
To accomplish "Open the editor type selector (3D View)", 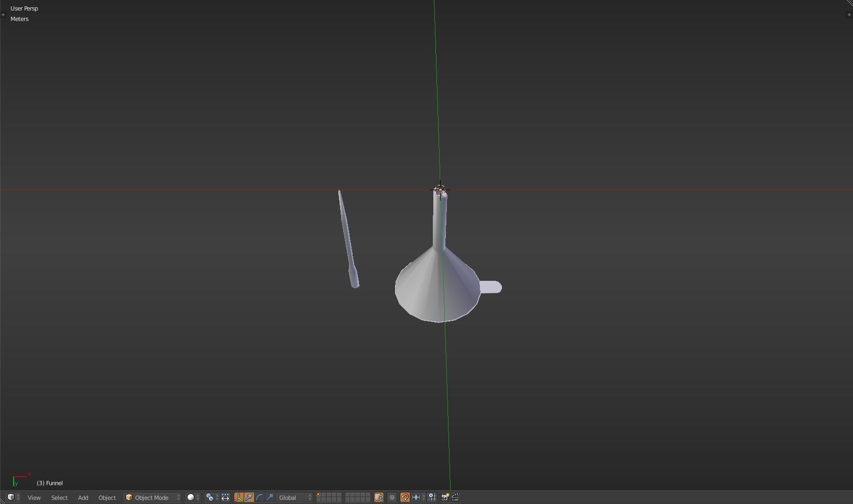I will (x=14, y=497).
